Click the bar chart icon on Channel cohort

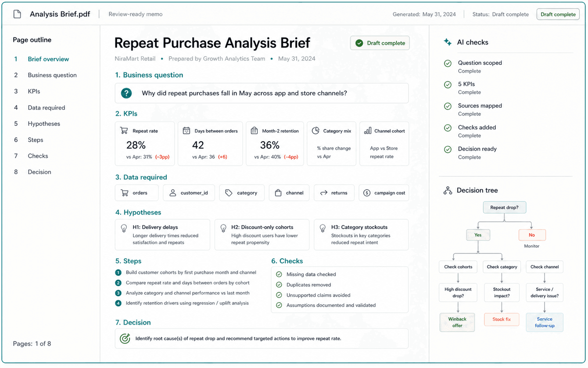coord(367,131)
